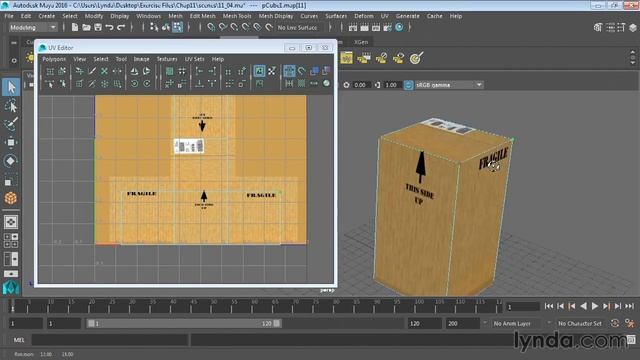Play the animation forward
Viewport: 640px width, 360px height.
point(595,306)
